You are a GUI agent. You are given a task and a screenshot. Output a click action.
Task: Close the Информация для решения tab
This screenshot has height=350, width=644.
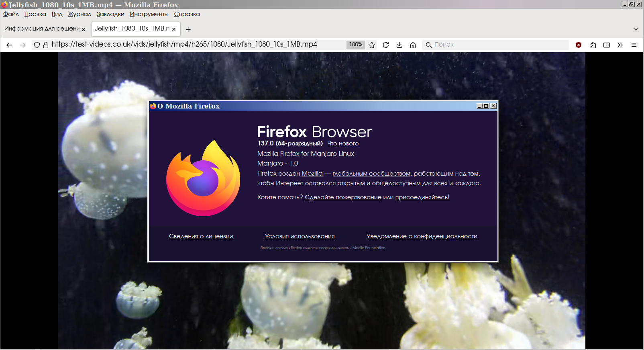pos(84,29)
